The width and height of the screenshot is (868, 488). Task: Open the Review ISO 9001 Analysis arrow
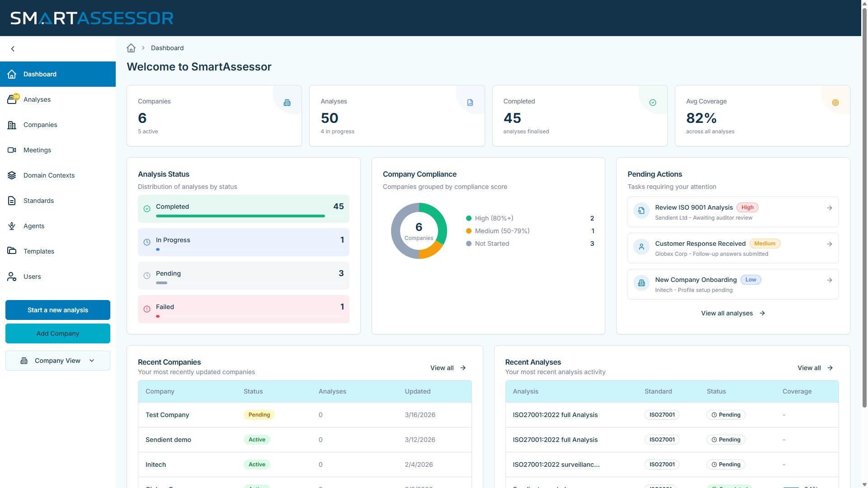830,208
